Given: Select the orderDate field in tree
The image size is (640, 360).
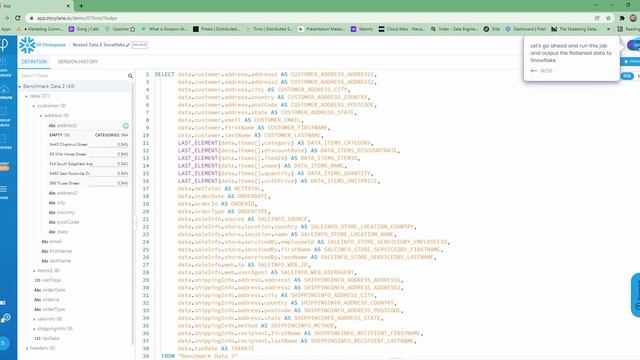Looking at the screenshot, I should [x=49, y=290].
